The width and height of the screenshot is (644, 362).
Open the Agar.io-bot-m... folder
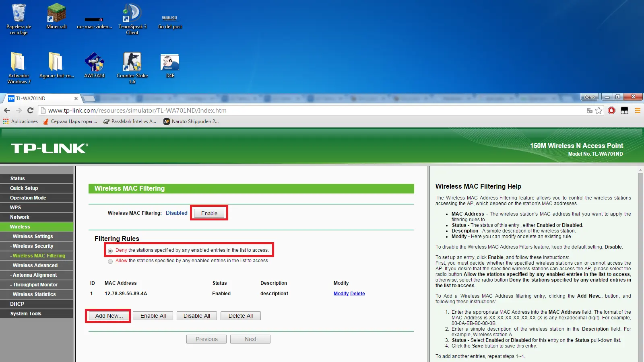(x=56, y=65)
